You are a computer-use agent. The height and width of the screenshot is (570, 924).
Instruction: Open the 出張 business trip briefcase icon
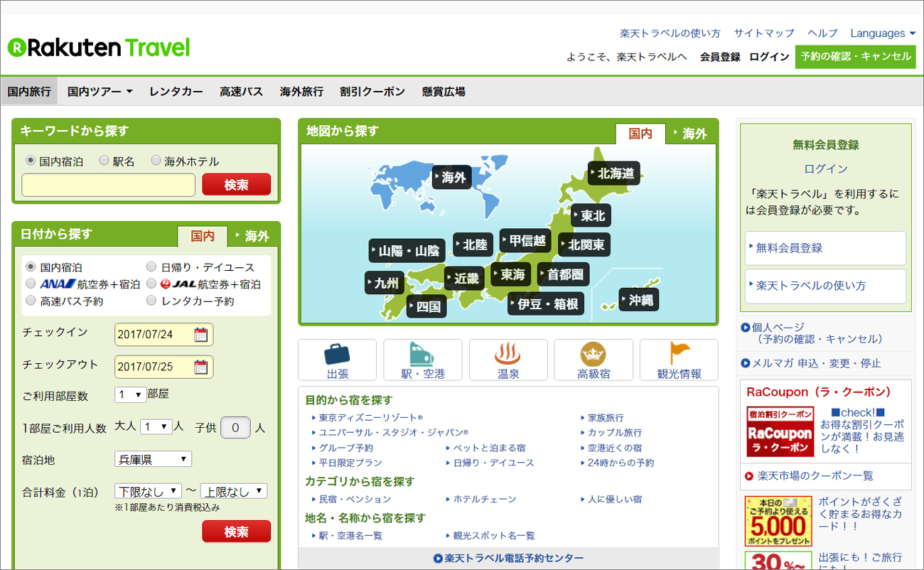pos(337,360)
